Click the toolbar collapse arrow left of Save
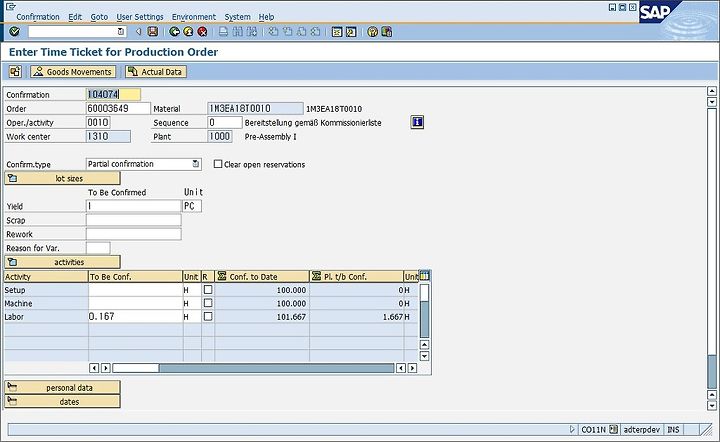The image size is (720, 442). [138, 32]
